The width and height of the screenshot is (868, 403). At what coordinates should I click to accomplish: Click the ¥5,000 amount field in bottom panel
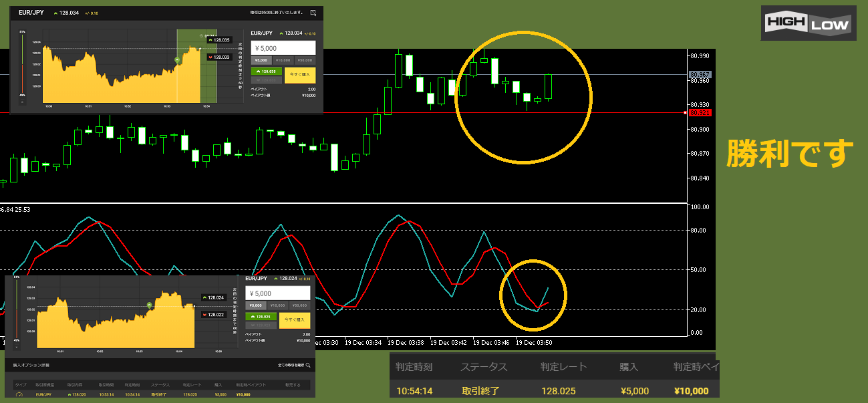point(277,293)
